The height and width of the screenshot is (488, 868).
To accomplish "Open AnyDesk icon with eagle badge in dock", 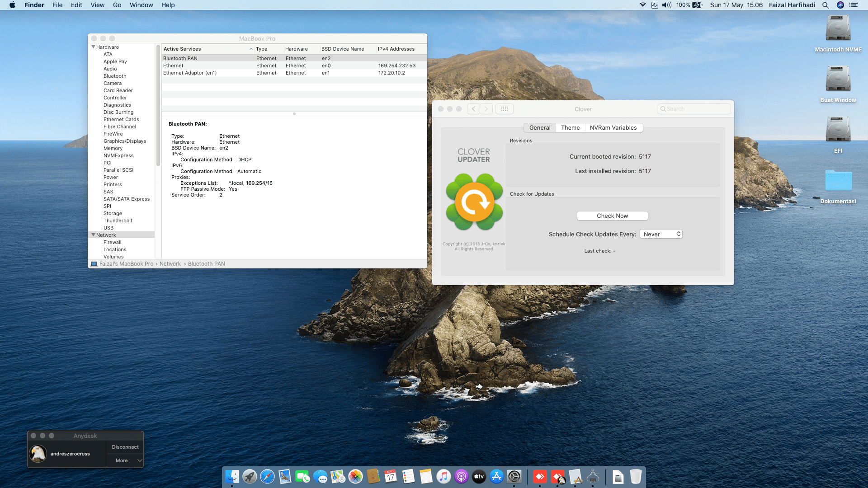I will [x=558, y=476].
